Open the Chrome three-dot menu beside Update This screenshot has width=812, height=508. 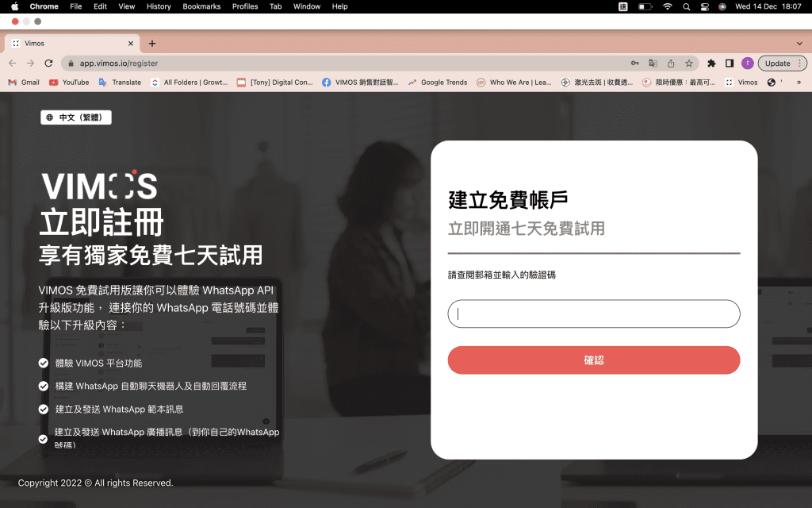799,63
